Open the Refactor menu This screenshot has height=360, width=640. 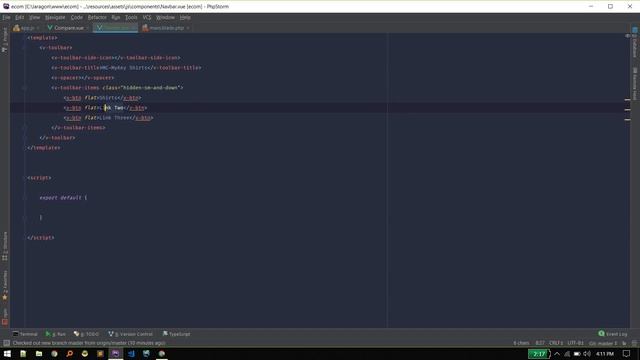[x=97, y=18]
